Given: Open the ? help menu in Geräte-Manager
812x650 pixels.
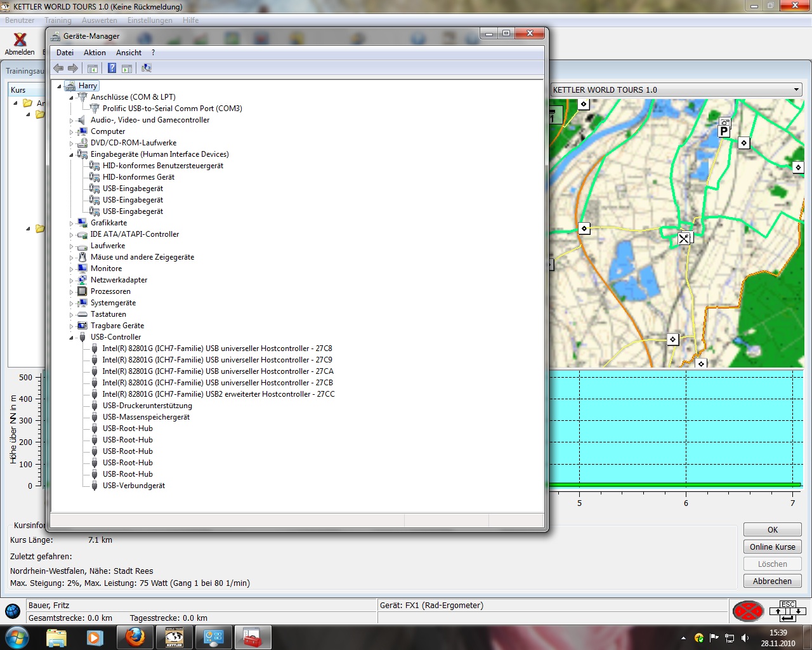Looking at the screenshot, I should pos(153,53).
